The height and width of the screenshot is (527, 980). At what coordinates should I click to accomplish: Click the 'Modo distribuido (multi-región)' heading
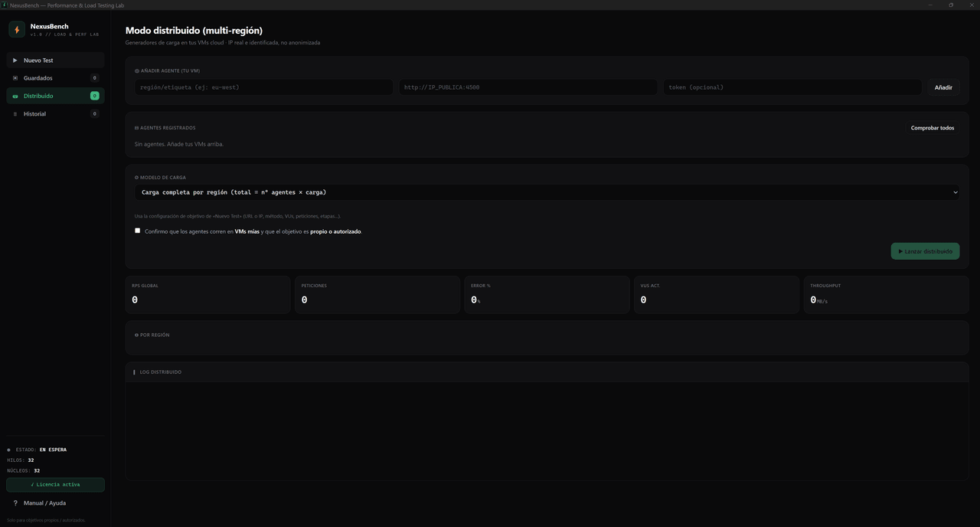194,31
